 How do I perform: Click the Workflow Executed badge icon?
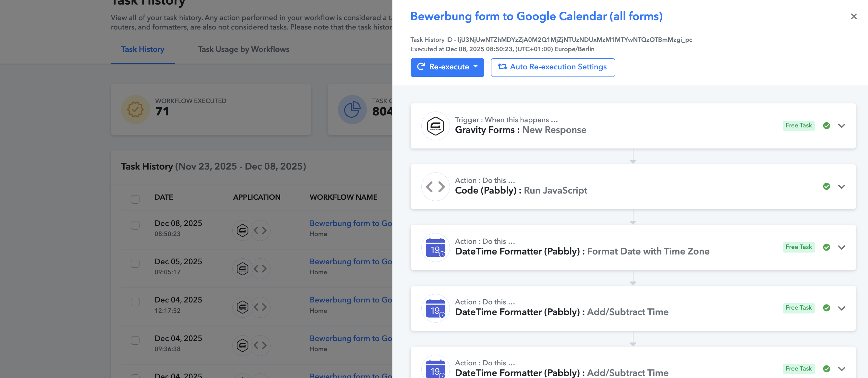click(136, 110)
